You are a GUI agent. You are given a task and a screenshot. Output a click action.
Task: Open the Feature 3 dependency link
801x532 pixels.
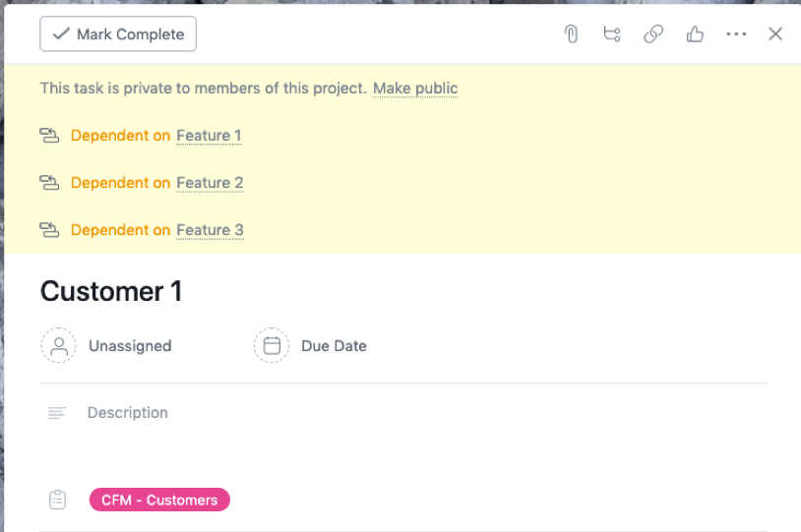click(210, 230)
